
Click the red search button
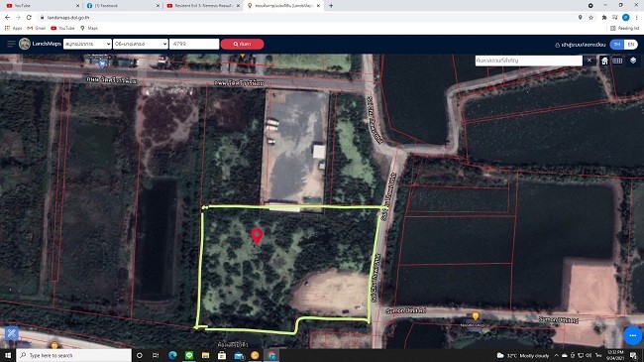coord(243,44)
